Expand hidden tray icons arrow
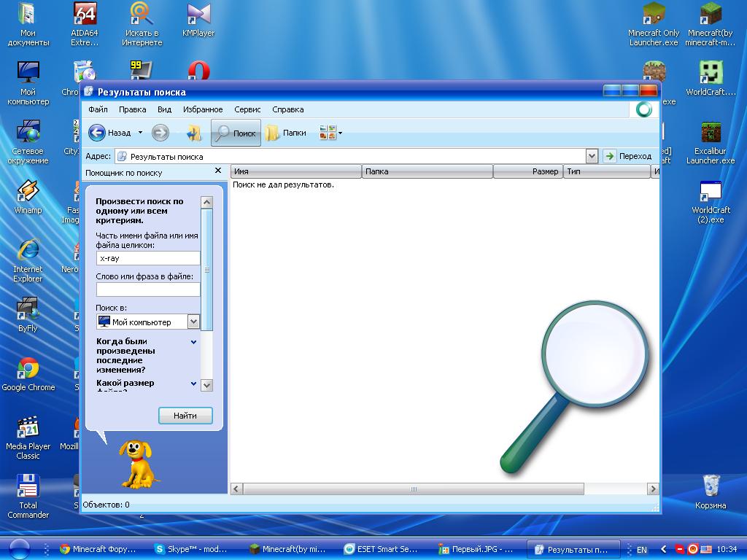This screenshot has height=560, width=747. click(664, 550)
